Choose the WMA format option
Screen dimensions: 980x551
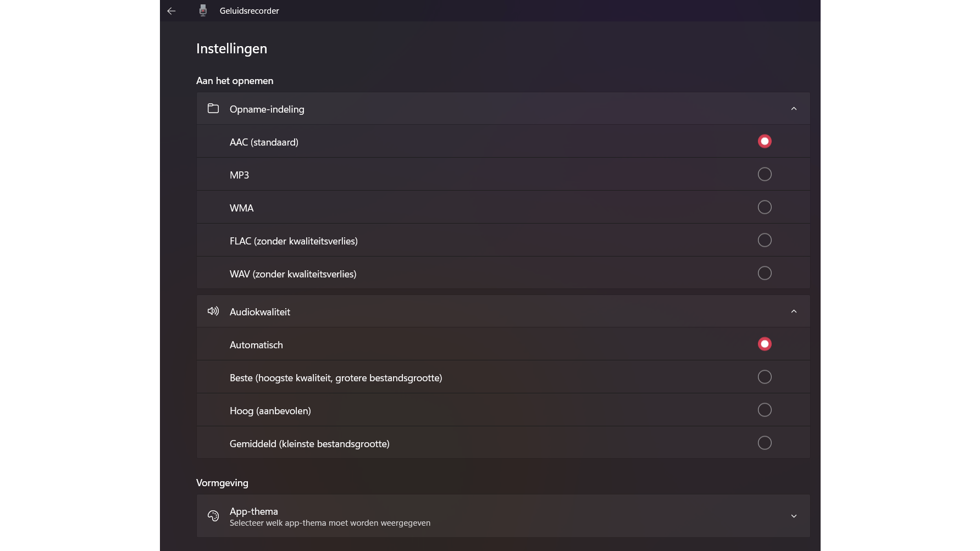point(765,208)
